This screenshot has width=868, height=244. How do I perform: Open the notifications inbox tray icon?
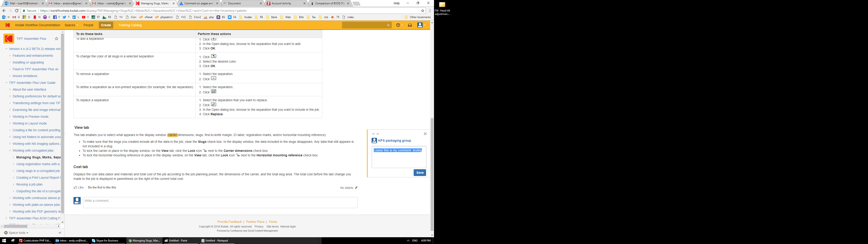410,25
